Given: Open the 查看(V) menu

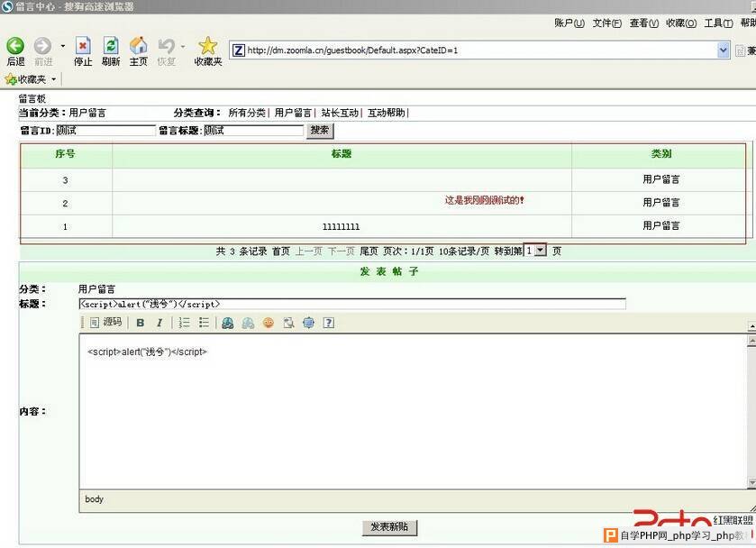Looking at the screenshot, I should pyautogui.click(x=644, y=23).
